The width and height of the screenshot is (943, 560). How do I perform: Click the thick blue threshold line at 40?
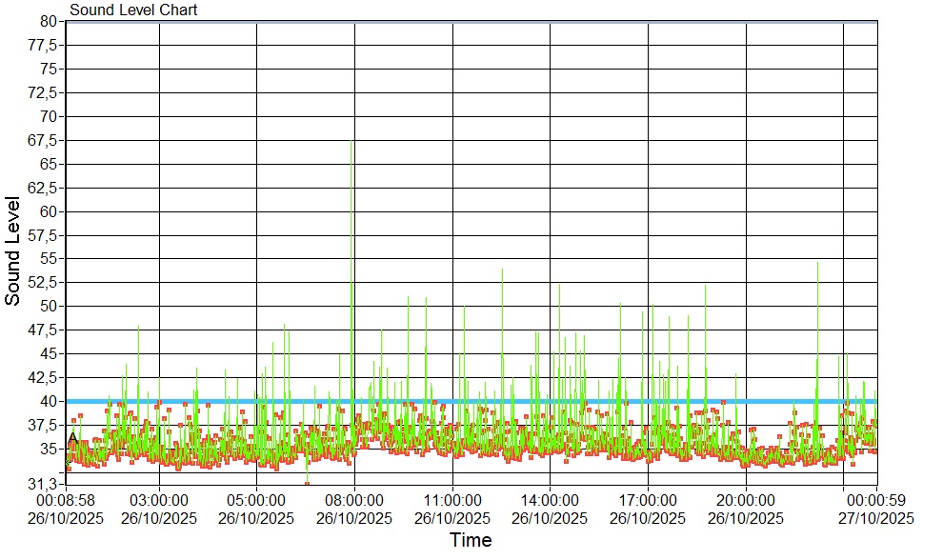(x=572, y=401)
